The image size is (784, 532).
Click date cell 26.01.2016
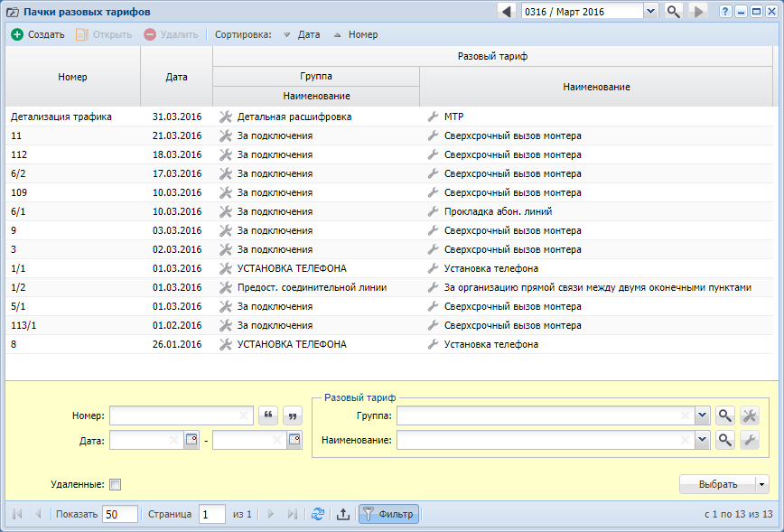pyautogui.click(x=177, y=344)
